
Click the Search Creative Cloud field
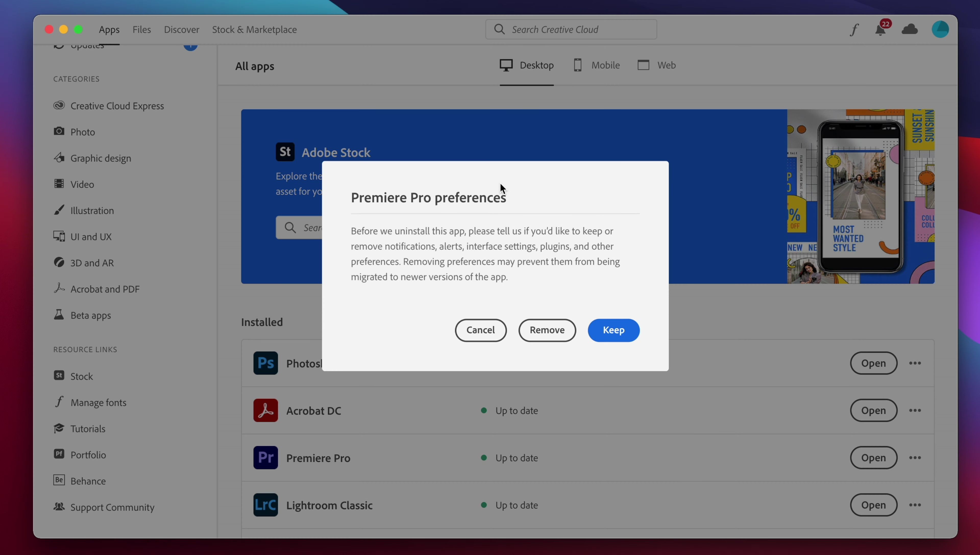pyautogui.click(x=571, y=29)
